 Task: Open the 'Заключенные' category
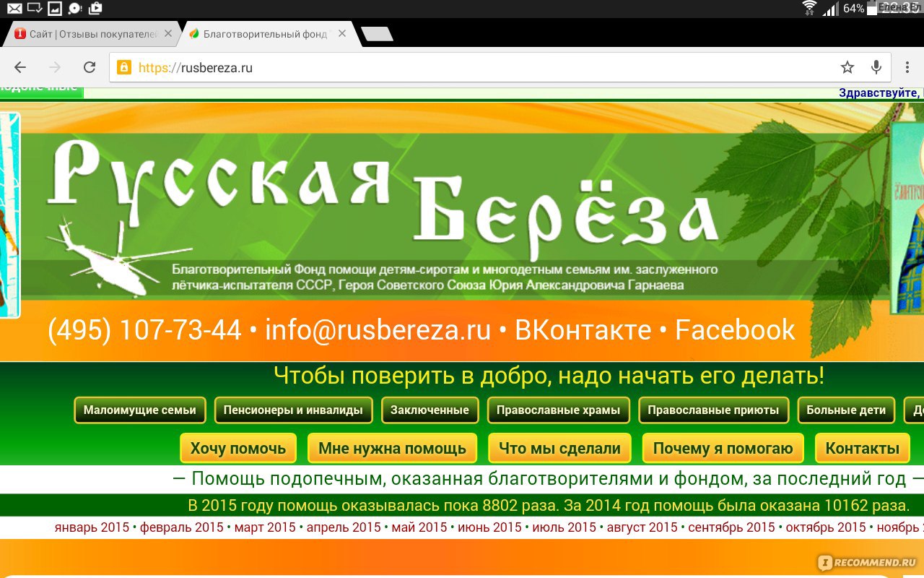pos(430,410)
